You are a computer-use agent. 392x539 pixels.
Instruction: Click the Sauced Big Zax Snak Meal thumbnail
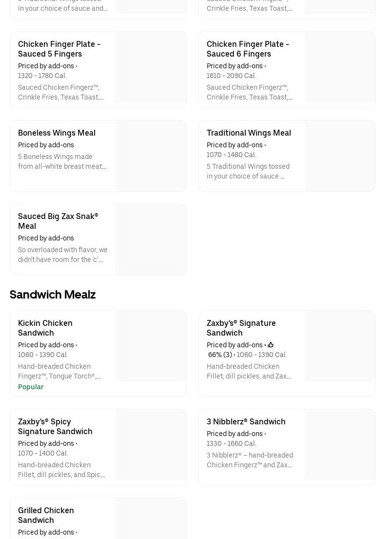coord(151,239)
